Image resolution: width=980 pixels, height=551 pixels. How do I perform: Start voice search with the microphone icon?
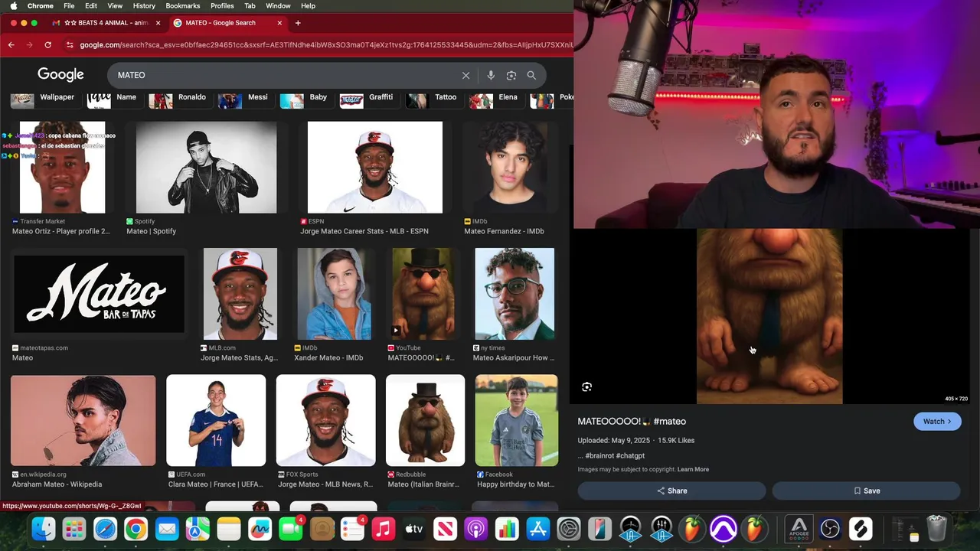coord(491,75)
